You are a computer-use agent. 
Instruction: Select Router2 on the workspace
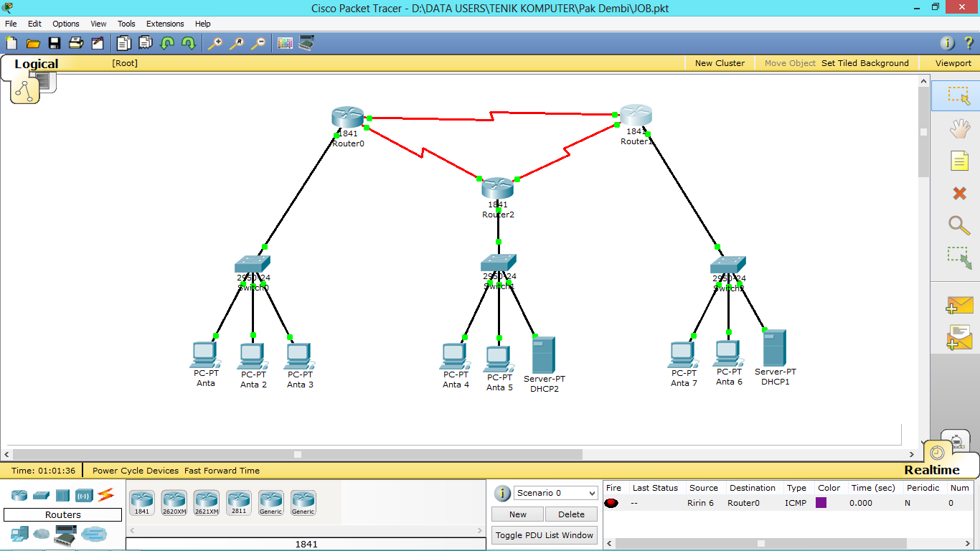pyautogui.click(x=498, y=189)
